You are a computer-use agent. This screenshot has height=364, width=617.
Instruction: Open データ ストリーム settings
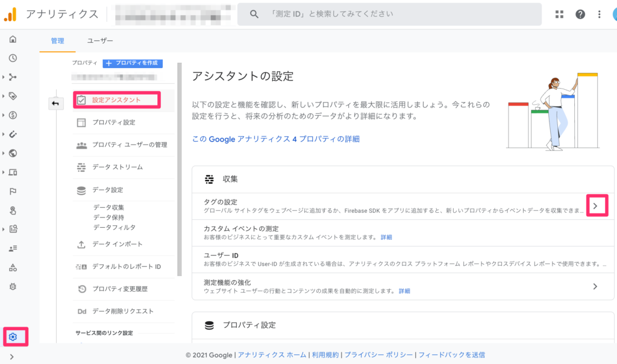pos(117,167)
